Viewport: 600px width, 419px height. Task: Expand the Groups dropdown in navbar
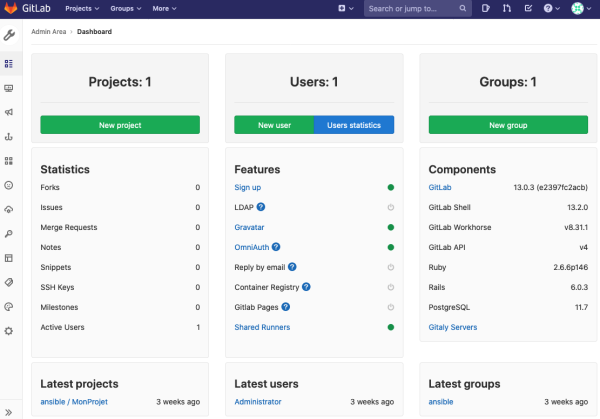tap(125, 8)
